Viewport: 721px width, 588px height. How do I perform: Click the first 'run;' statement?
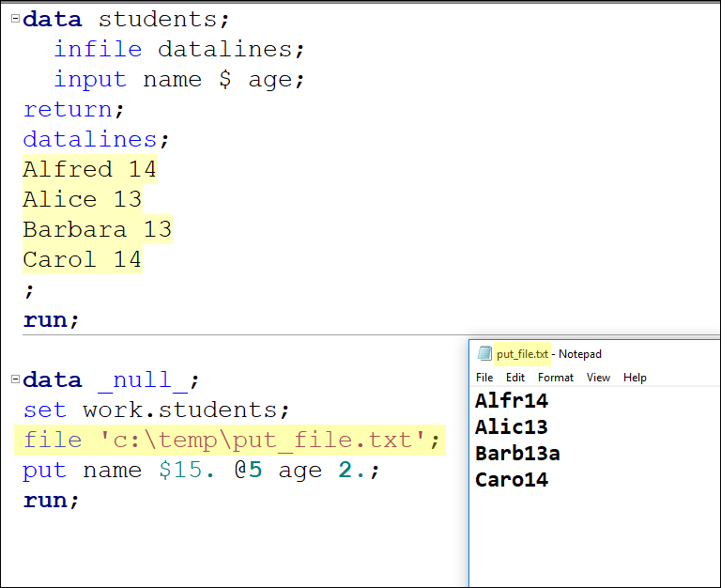[x=51, y=319]
